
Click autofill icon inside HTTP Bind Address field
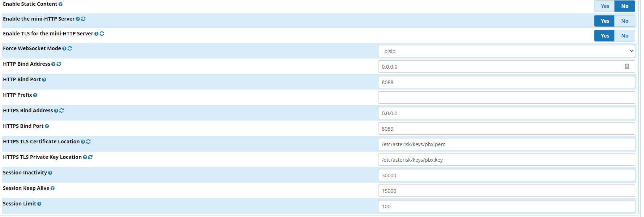pos(627,66)
